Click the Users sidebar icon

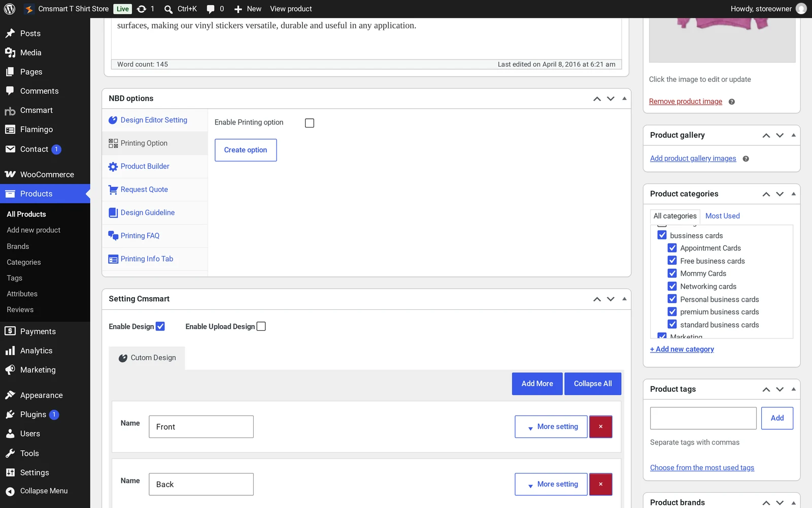pyautogui.click(x=10, y=434)
